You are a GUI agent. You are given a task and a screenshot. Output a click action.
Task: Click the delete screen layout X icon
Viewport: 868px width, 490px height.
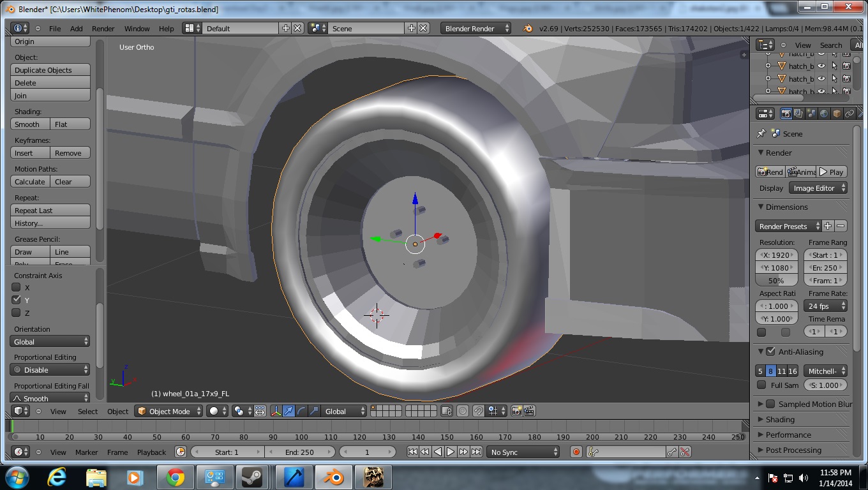297,28
